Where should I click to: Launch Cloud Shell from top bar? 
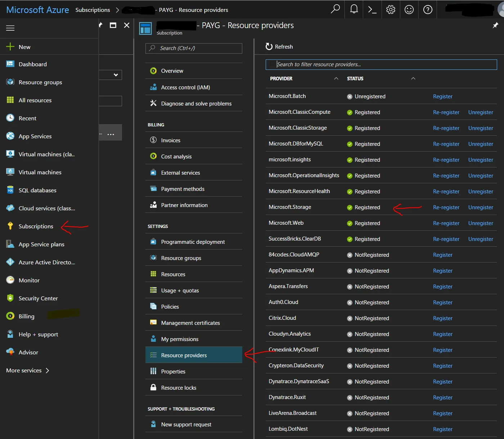(x=372, y=9)
